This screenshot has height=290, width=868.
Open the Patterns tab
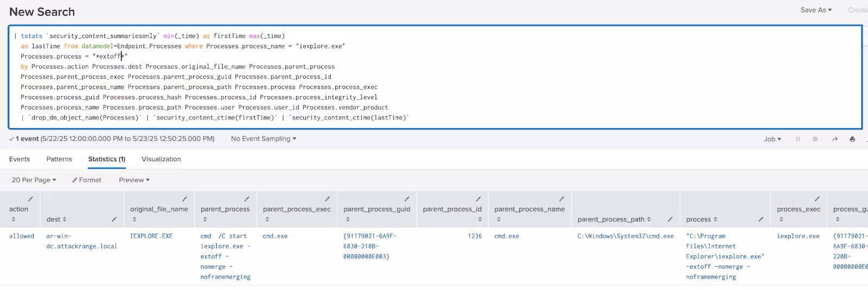click(x=59, y=159)
